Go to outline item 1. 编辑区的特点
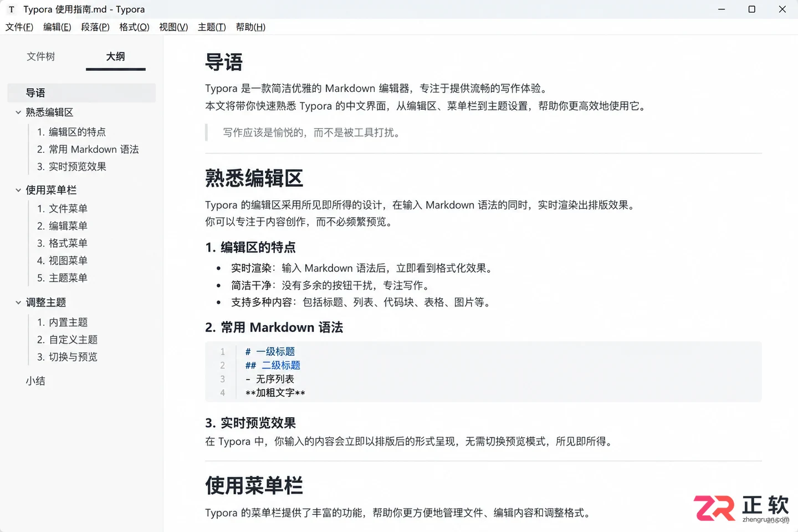This screenshot has width=798, height=532. coord(71,132)
